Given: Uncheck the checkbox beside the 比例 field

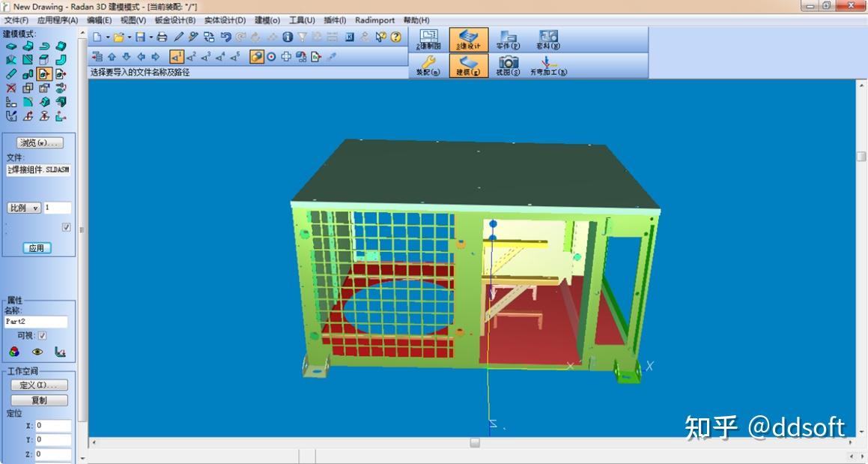Looking at the screenshot, I should 65,227.
